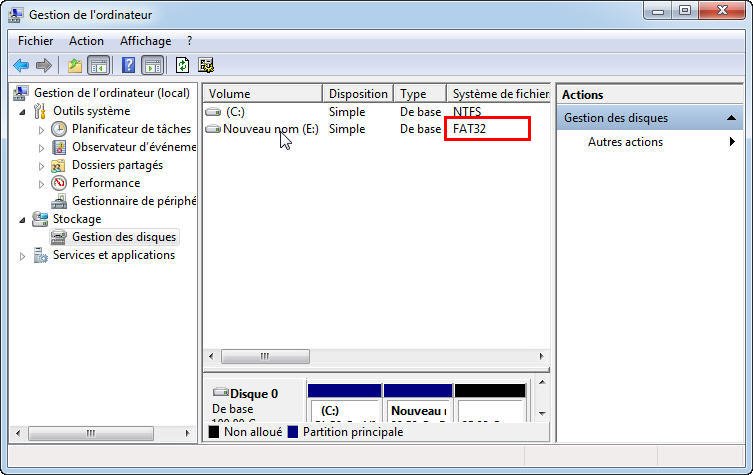Sort by Système de fichiers column header
This screenshot has height=475, width=753.
pyautogui.click(x=498, y=94)
